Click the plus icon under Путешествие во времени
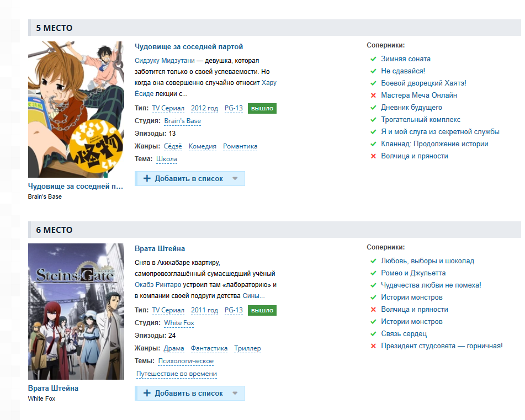Screen dimensions: 525x420 point(147,393)
